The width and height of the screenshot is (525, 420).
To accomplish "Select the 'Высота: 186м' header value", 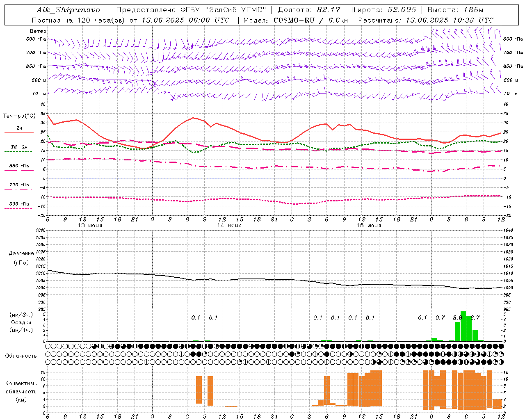I will pyautogui.click(x=455, y=10).
